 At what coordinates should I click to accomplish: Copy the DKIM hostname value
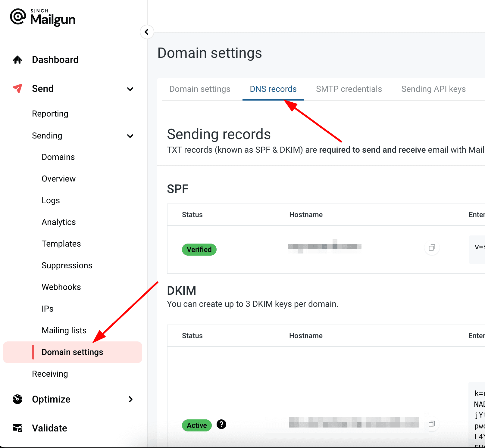[432, 424]
